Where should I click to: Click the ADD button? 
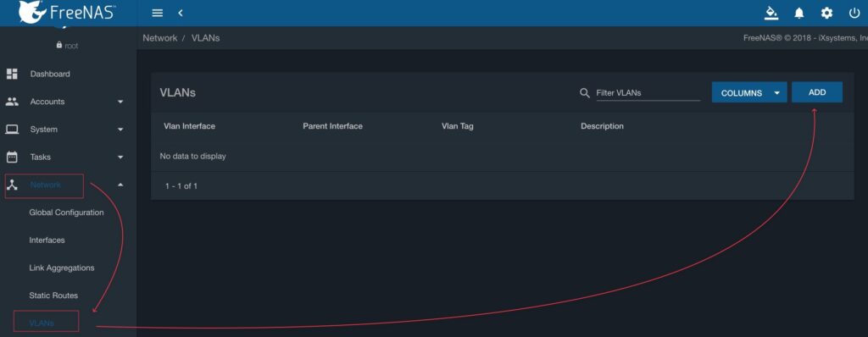(817, 92)
